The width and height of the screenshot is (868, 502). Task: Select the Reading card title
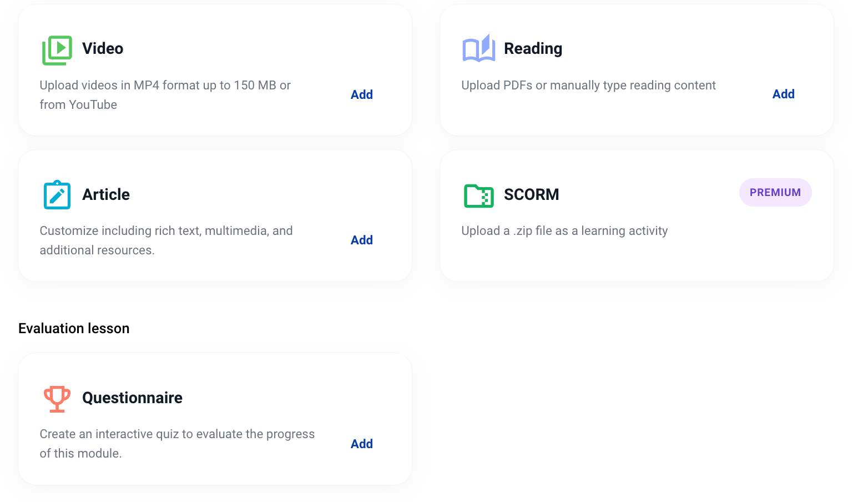coord(533,49)
